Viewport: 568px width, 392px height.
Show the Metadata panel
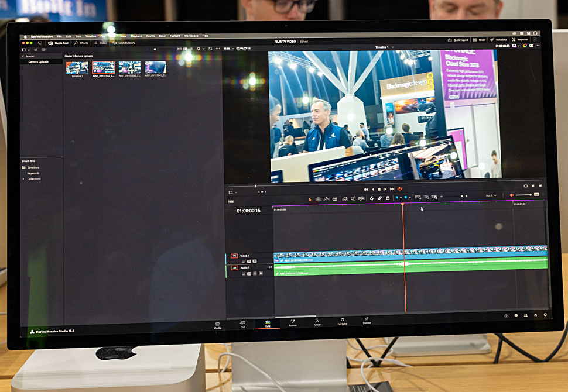pyautogui.click(x=499, y=39)
